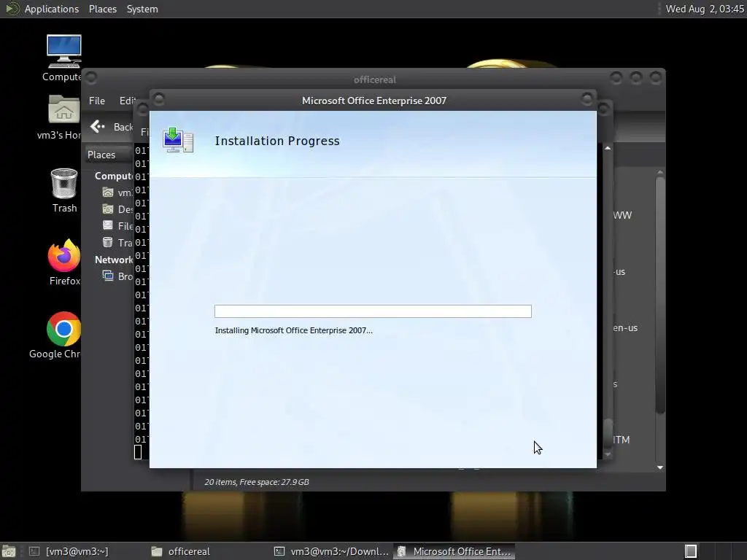Click File System icon in sidebar
This screenshot has height=560, width=747.
coord(108,226)
